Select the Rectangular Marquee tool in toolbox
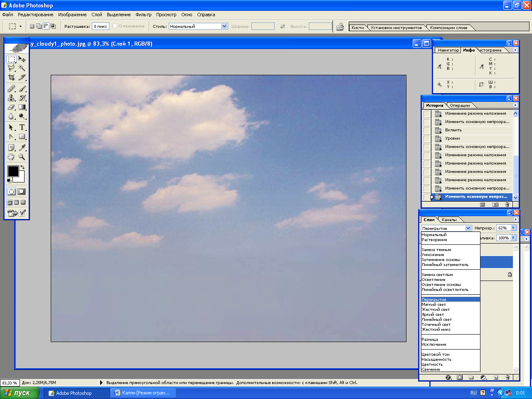Image resolution: width=532 pixels, height=399 pixels. pyautogui.click(x=12, y=59)
